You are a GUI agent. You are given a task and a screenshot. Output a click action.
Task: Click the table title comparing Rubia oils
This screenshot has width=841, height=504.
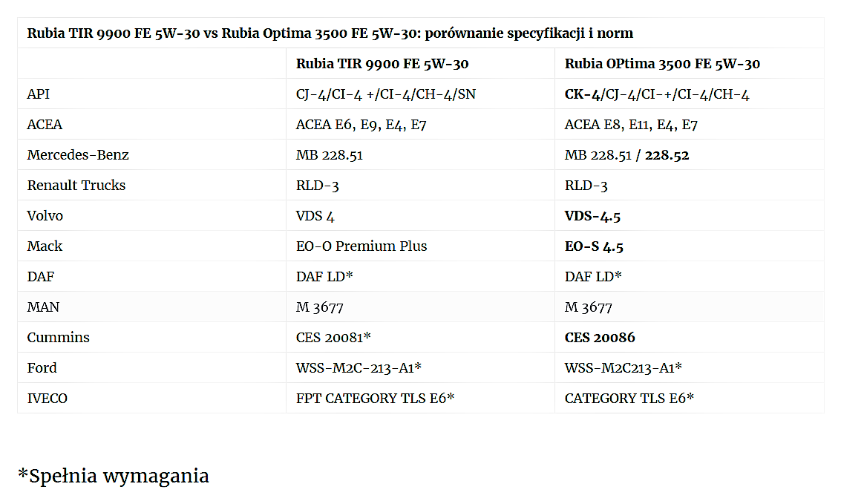tap(330, 33)
